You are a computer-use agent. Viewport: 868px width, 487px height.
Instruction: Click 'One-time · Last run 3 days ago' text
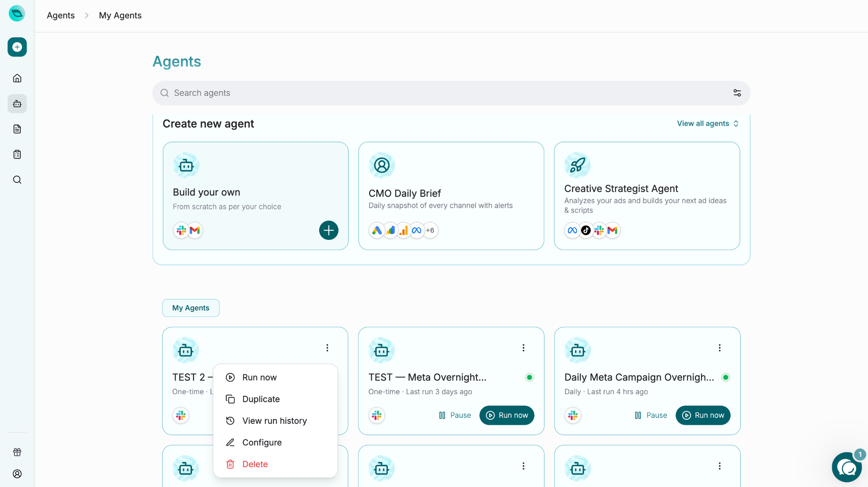pos(420,392)
